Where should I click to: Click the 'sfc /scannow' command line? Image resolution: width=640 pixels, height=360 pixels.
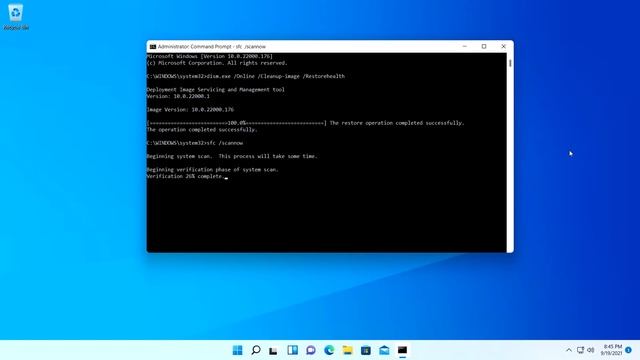(x=195, y=143)
